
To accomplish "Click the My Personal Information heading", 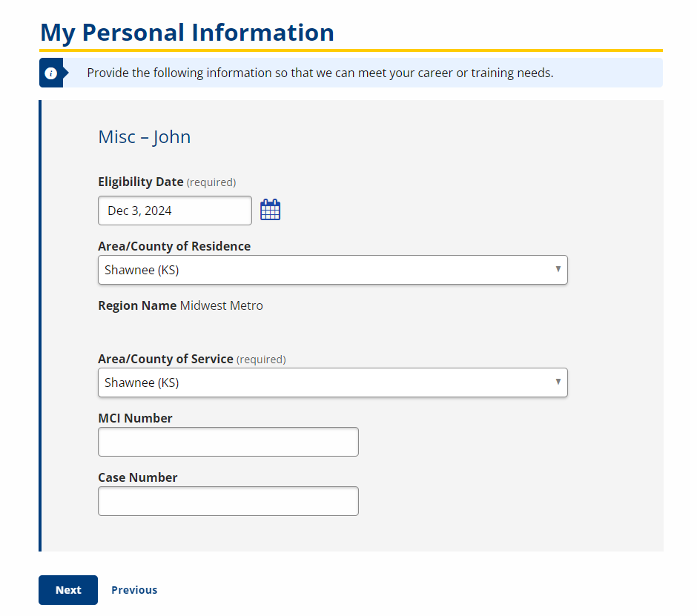I will tap(187, 33).
